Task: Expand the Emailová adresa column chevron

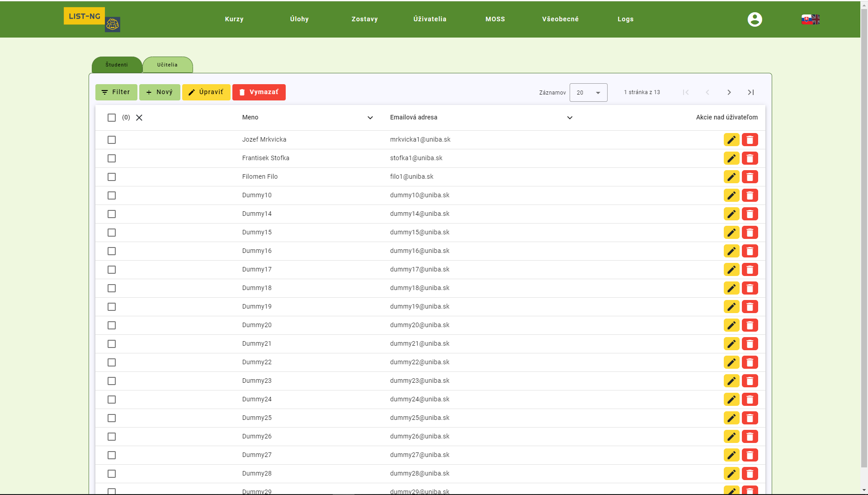Action: (570, 118)
